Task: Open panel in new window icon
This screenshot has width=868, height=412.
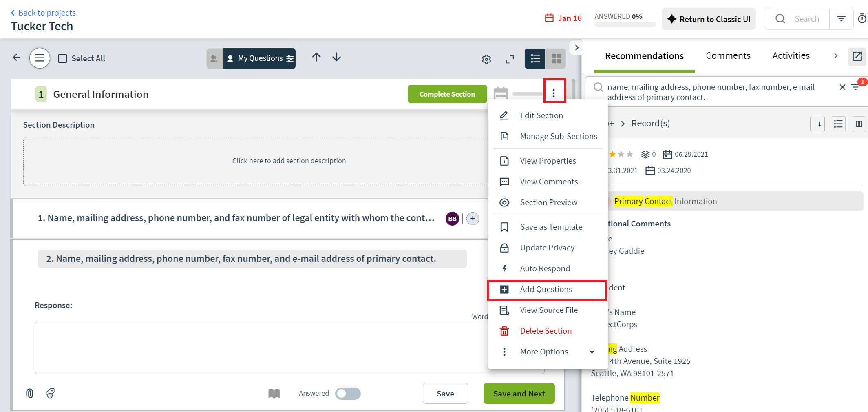Action: pos(857,56)
